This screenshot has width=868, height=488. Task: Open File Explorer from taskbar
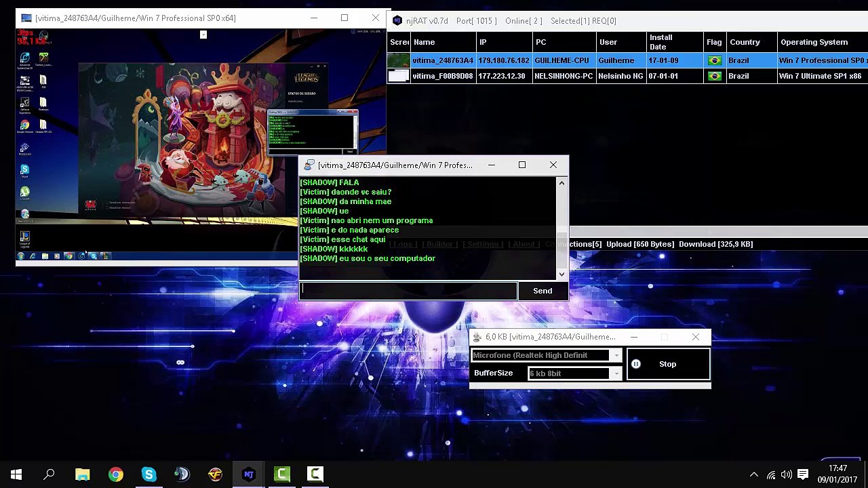(82, 474)
